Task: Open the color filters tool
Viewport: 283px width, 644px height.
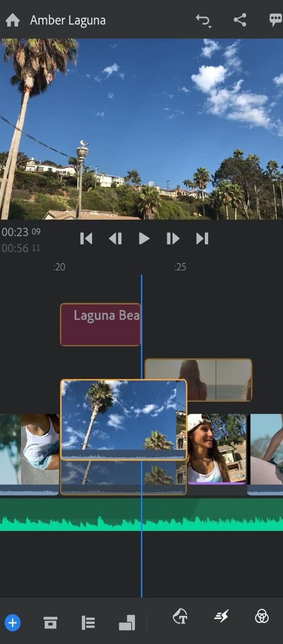Action: (x=262, y=616)
